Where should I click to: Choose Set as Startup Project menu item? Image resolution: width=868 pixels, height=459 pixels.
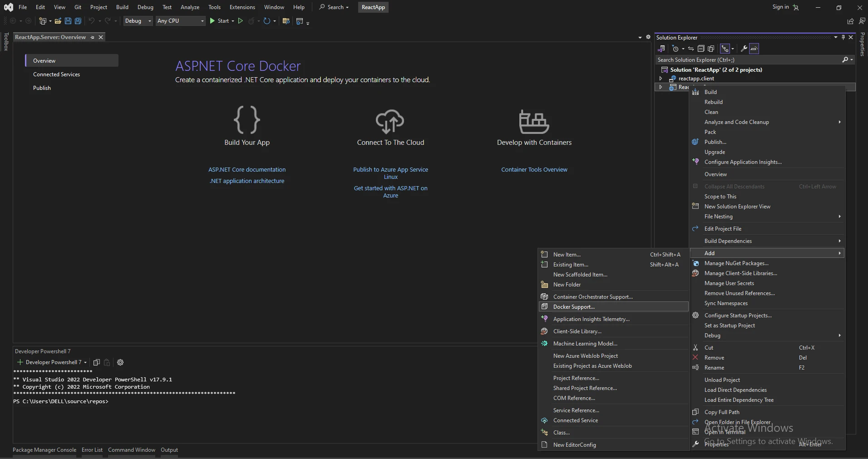click(x=767, y=326)
